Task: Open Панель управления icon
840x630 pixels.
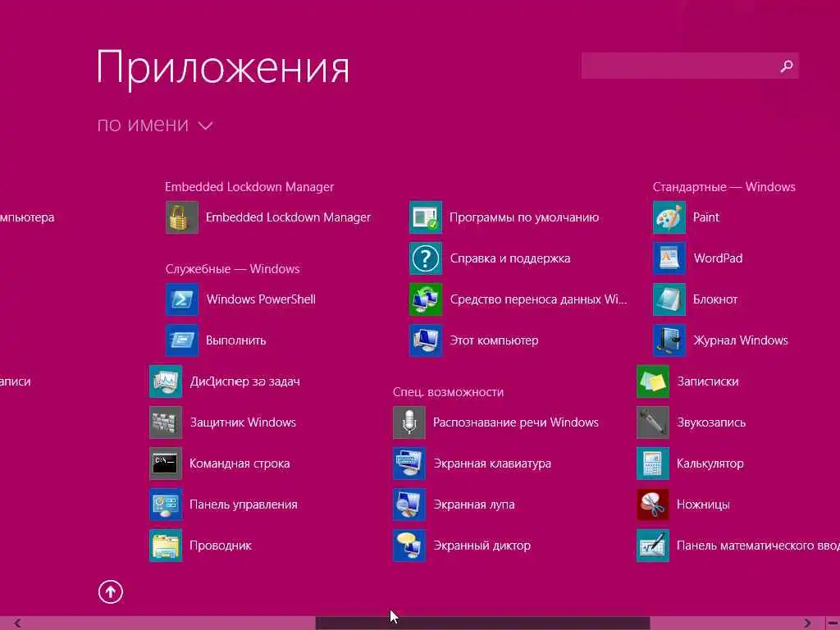Action: [x=166, y=504]
